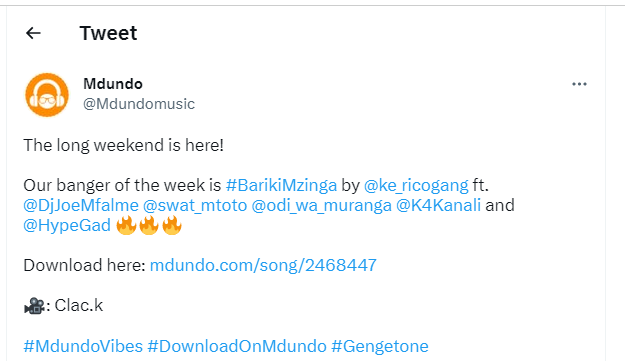This screenshot has height=361, width=625.
Task: View the @odi_wa_muranga profile mention
Action: pyautogui.click(x=322, y=206)
